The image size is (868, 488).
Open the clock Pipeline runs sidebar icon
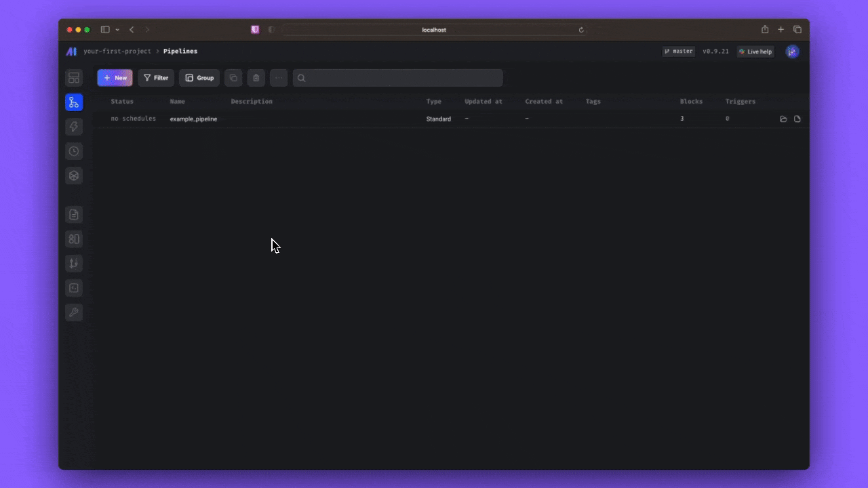pyautogui.click(x=74, y=151)
